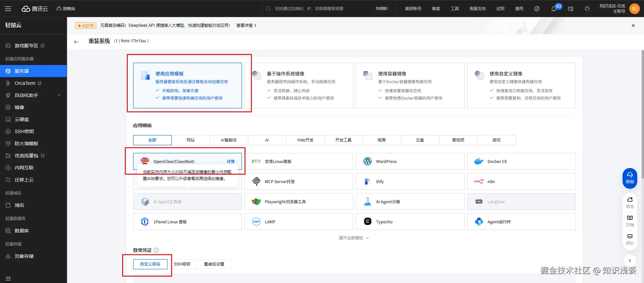644x283 pixels.
Task: Open 域名 in the sidebar
Action: [x=19, y=205]
